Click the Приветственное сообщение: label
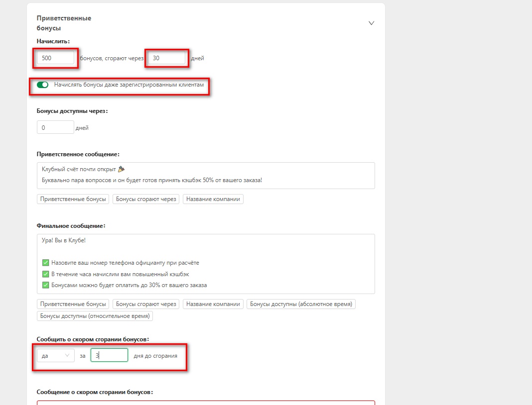The image size is (532, 405). pos(78,154)
